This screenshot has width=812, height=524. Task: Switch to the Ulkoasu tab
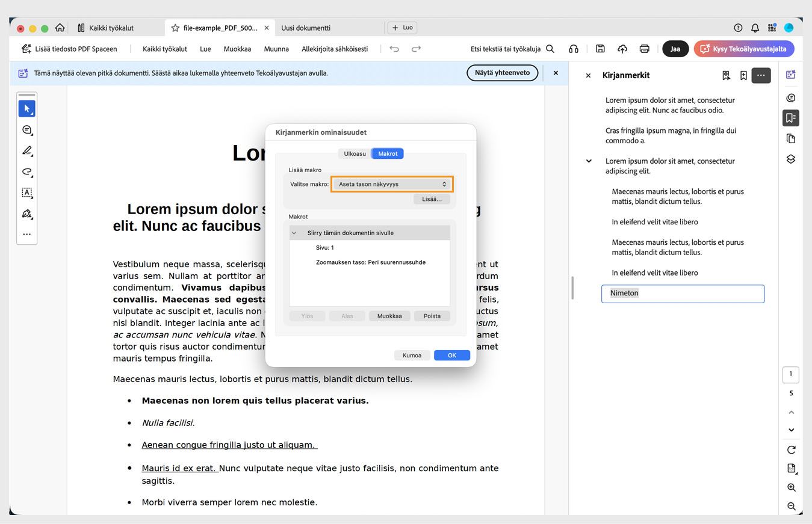point(355,153)
